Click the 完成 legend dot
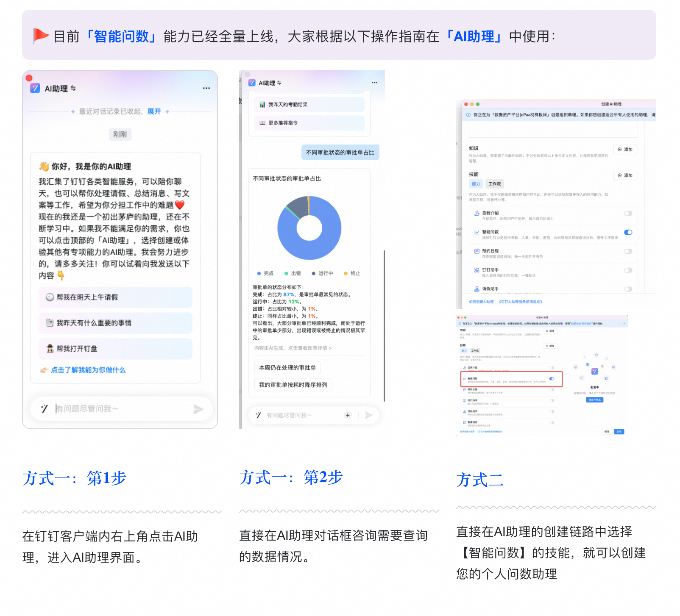Screen dimensions: 680x616 259,273
